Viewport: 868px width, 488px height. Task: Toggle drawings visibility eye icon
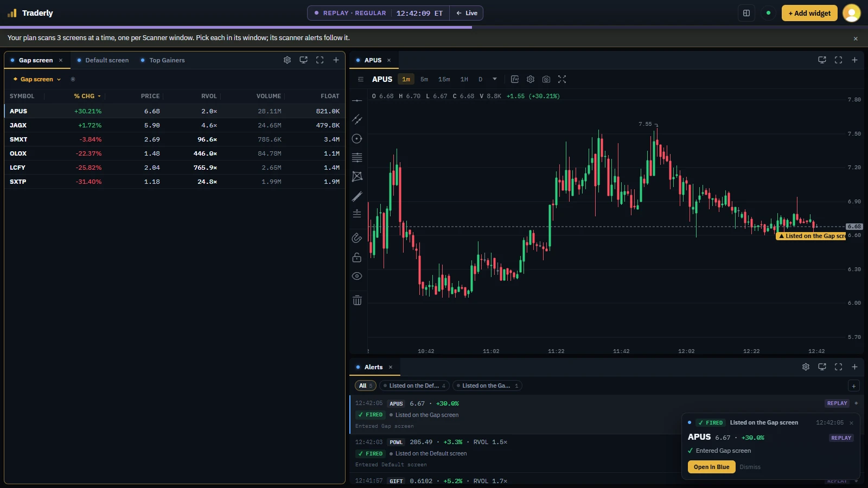(357, 276)
